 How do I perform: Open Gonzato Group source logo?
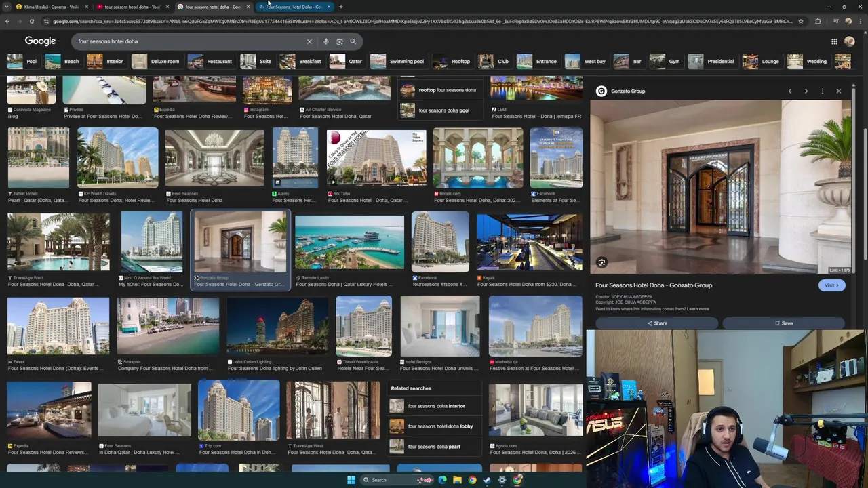601,91
